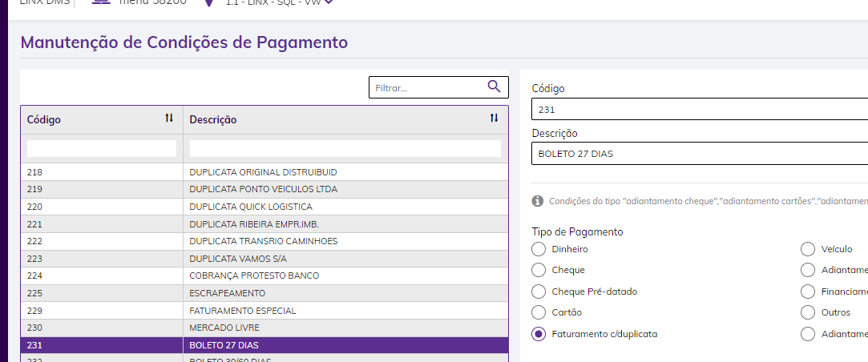Click the search magnifier icon in filter box

[x=494, y=87]
